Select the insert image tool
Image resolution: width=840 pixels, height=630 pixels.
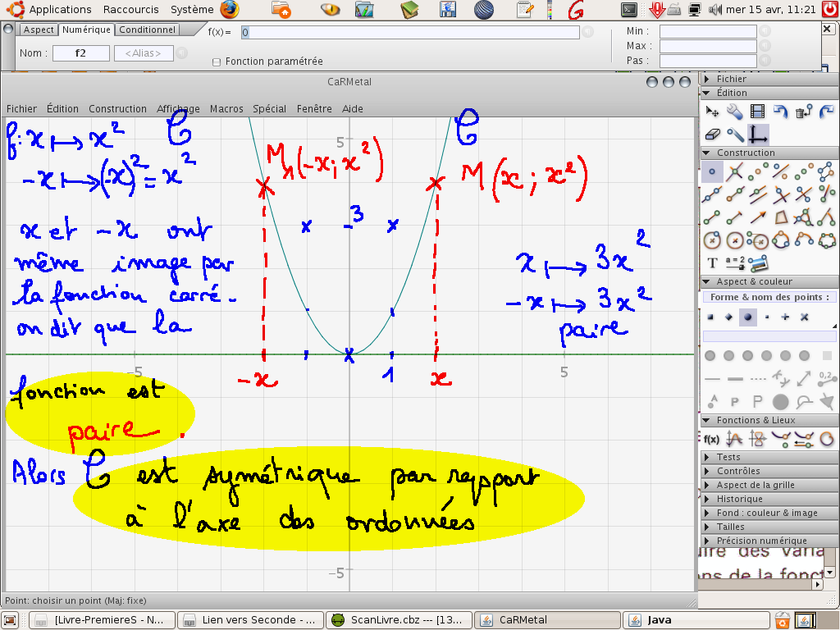pos(758,263)
